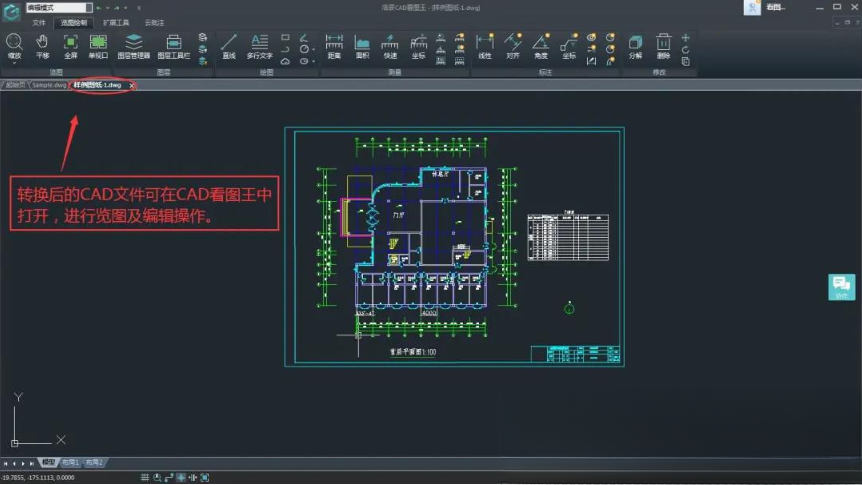
Task: Toggle the full-screen status bar icon
Action: (x=205, y=477)
